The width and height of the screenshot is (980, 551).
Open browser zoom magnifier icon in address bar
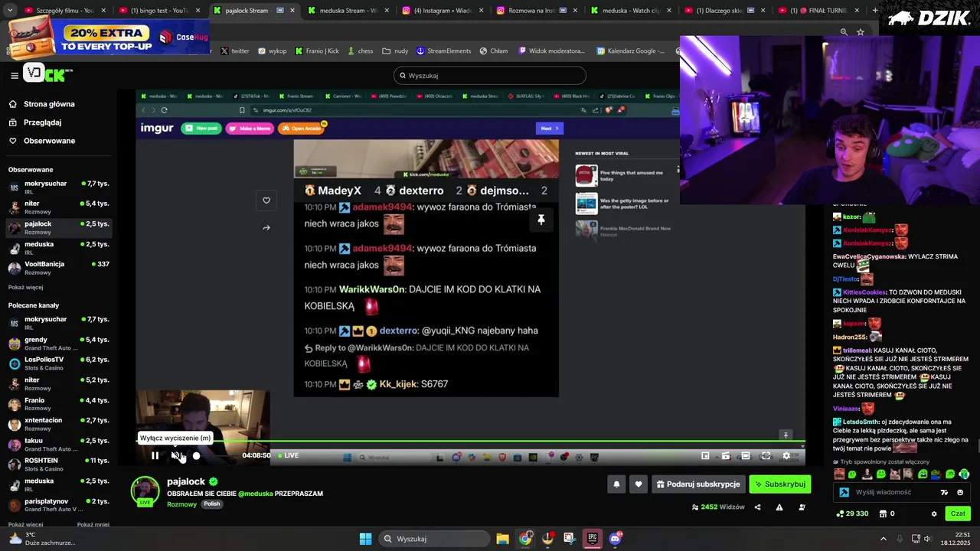pyautogui.click(x=844, y=32)
